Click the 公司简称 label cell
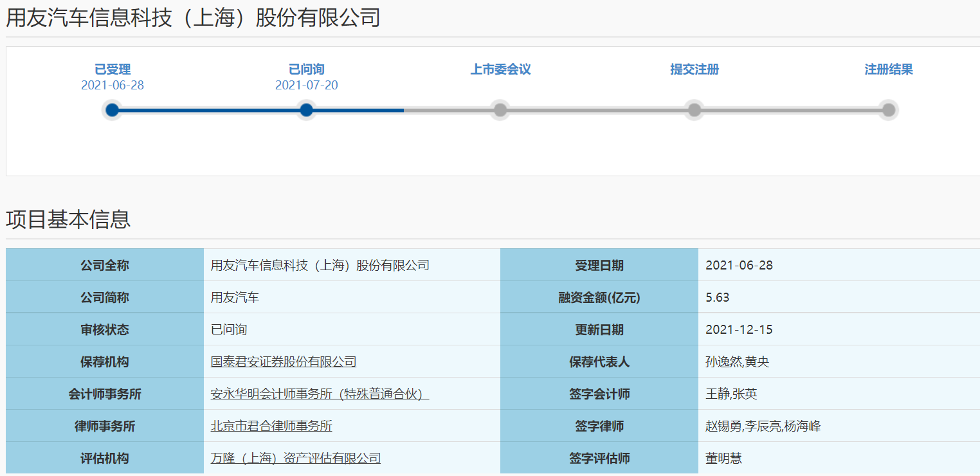 105,297
